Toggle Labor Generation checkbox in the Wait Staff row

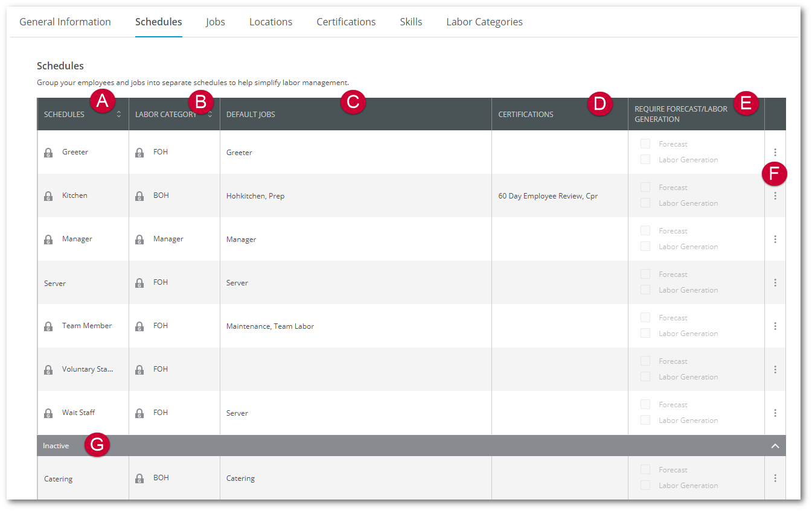coord(645,420)
